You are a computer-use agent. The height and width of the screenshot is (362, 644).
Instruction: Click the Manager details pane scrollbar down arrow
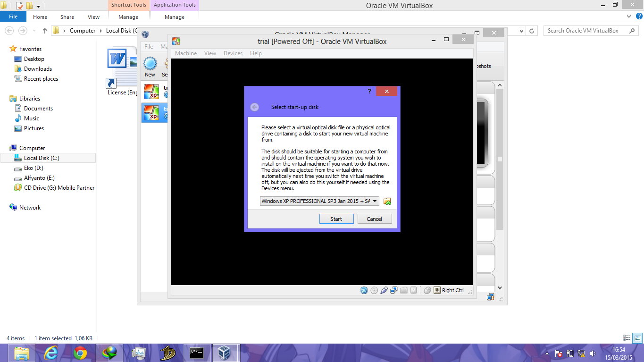[500, 287]
